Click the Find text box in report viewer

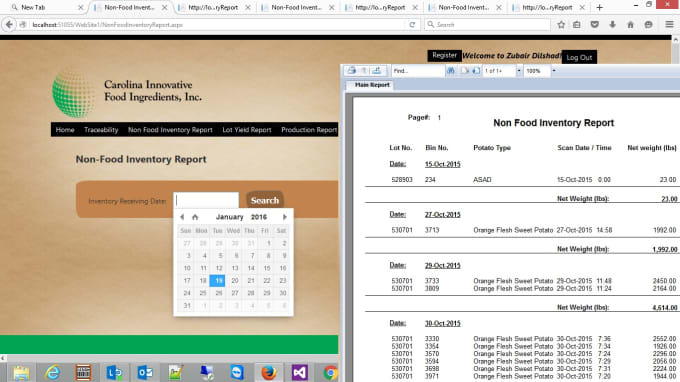pos(418,71)
